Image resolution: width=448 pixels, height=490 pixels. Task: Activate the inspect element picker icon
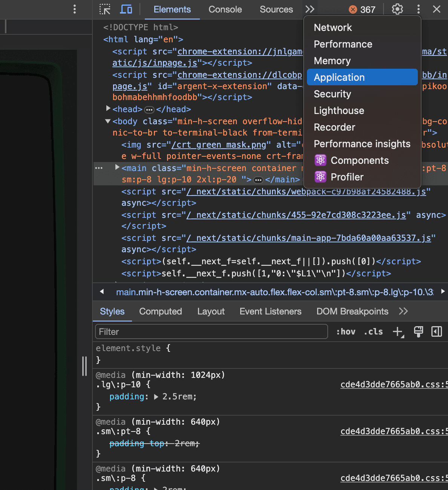(105, 9)
